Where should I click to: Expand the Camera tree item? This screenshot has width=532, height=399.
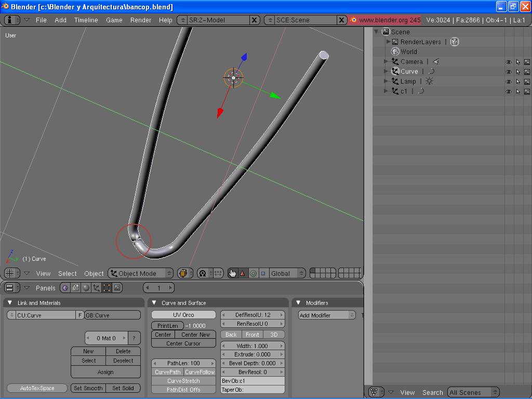click(386, 61)
